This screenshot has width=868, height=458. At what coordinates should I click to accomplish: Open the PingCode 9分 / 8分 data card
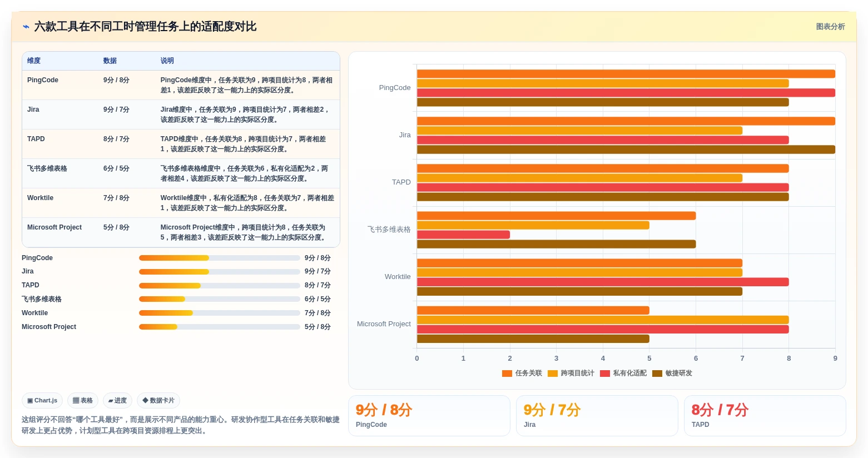tap(429, 416)
